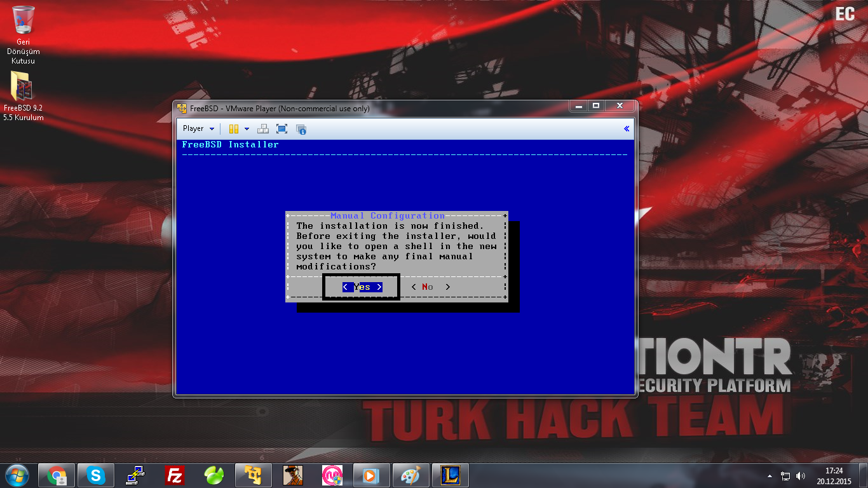Open Google Chrome from the taskbar

(x=57, y=475)
